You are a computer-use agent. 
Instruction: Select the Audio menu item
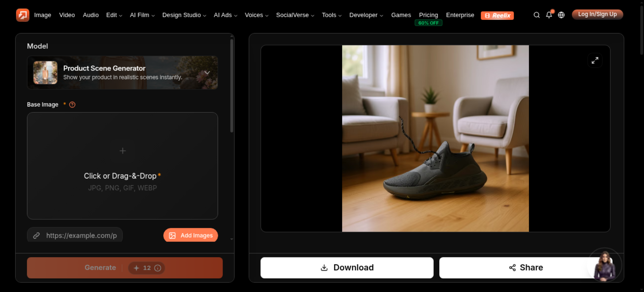click(x=91, y=15)
